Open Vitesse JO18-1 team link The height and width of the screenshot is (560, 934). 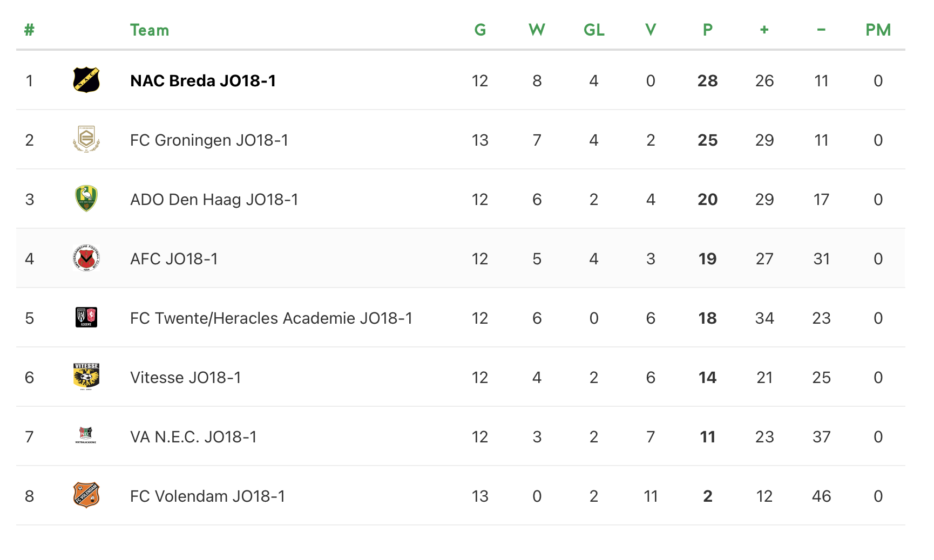coord(185,378)
